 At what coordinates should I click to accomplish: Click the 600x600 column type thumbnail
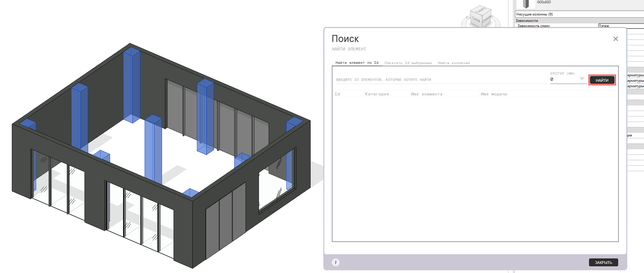526,4
